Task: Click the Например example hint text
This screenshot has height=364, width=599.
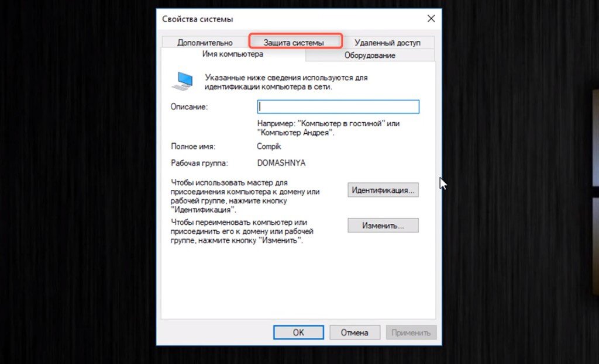Action: pyautogui.click(x=329, y=128)
